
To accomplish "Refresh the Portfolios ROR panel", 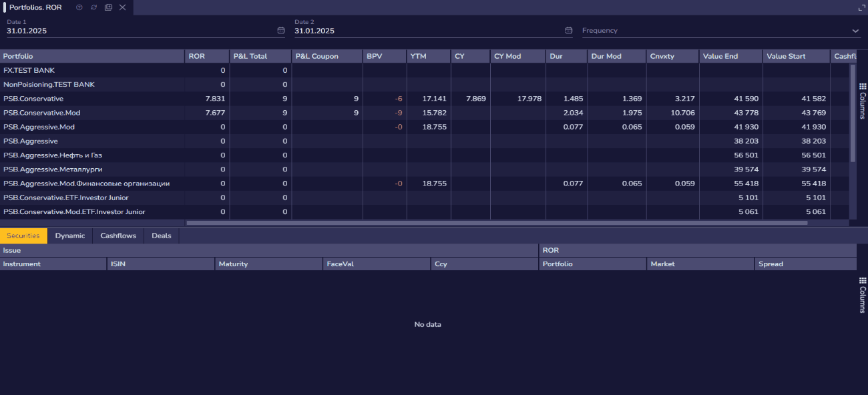I will [x=93, y=7].
